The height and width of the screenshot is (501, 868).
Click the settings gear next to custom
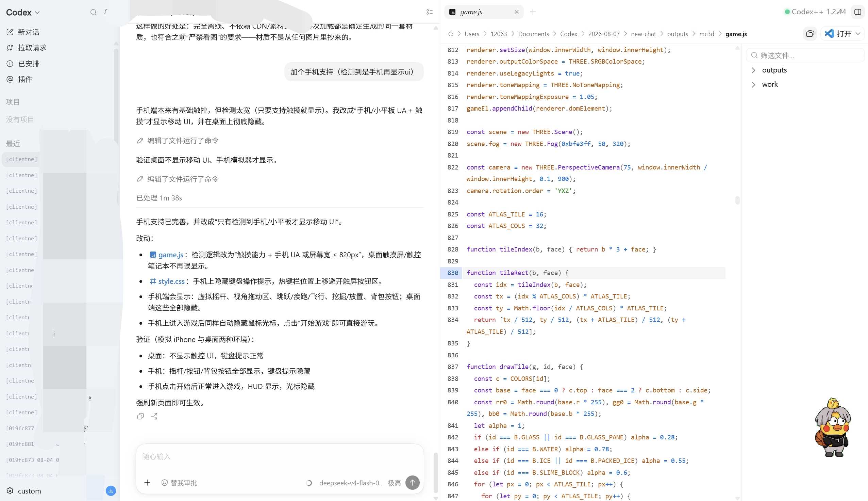10,491
